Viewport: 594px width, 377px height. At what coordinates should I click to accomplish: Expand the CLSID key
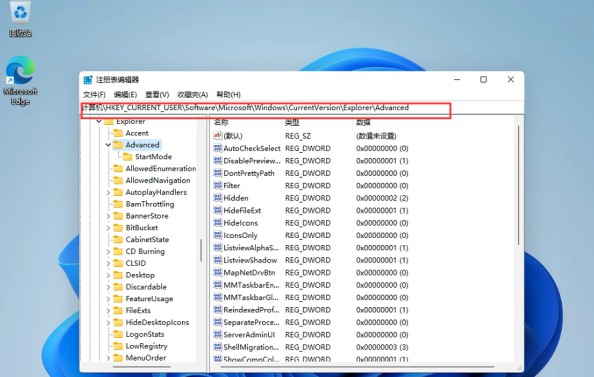pyautogui.click(x=108, y=263)
